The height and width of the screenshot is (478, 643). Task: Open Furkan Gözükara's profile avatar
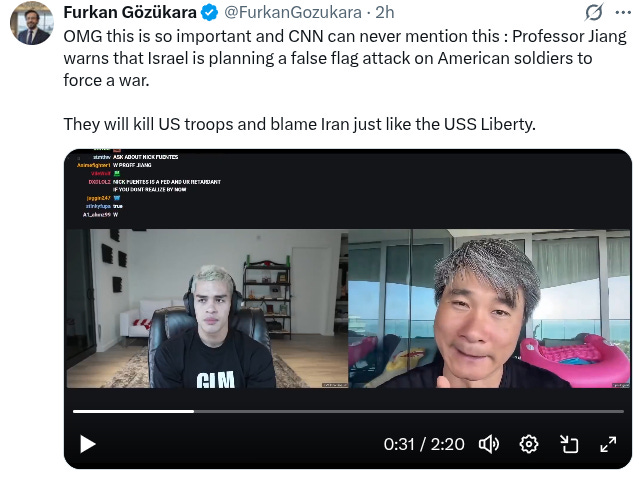[32, 23]
